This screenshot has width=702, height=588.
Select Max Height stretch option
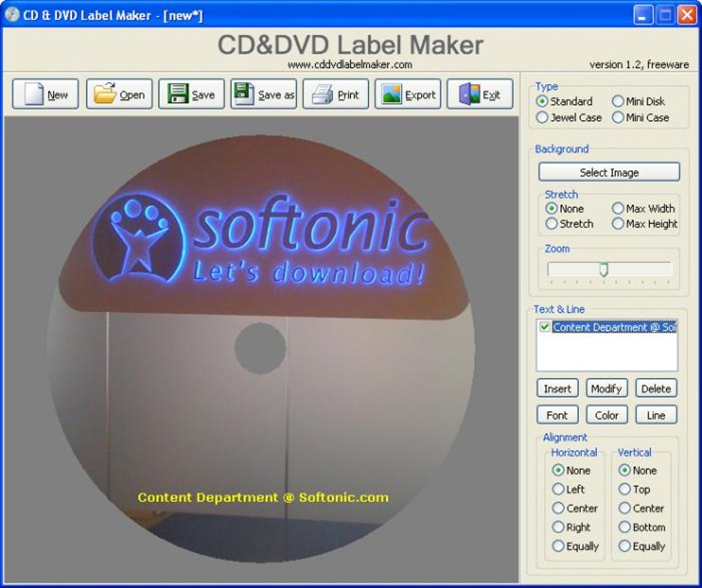tap(618, 224)
